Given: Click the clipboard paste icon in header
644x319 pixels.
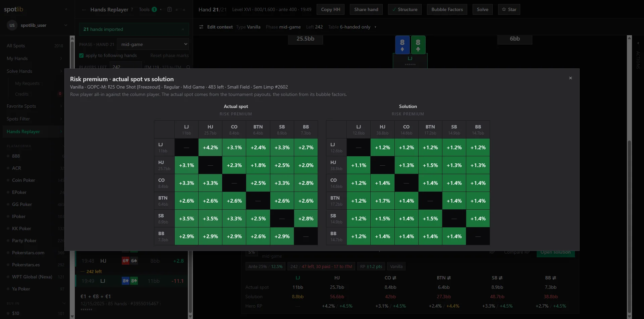Looking at the screenshot, I should [x=169, y=9].
